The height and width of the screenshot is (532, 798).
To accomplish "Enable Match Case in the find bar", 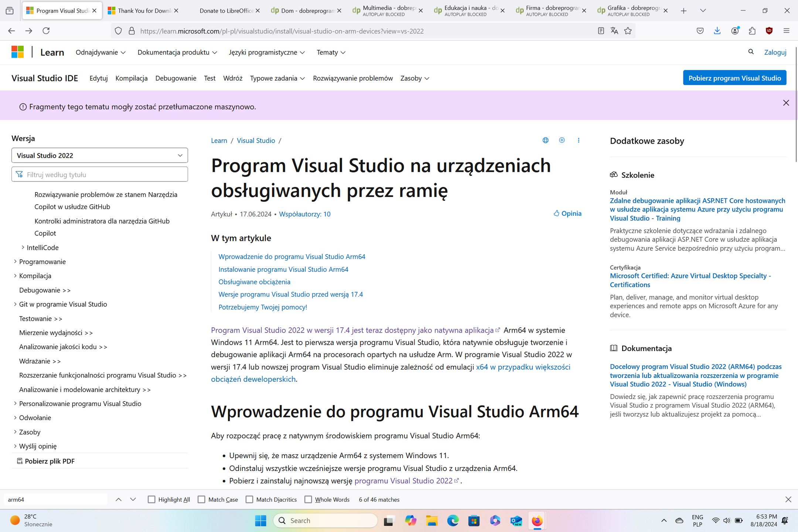I will (201, 499).
